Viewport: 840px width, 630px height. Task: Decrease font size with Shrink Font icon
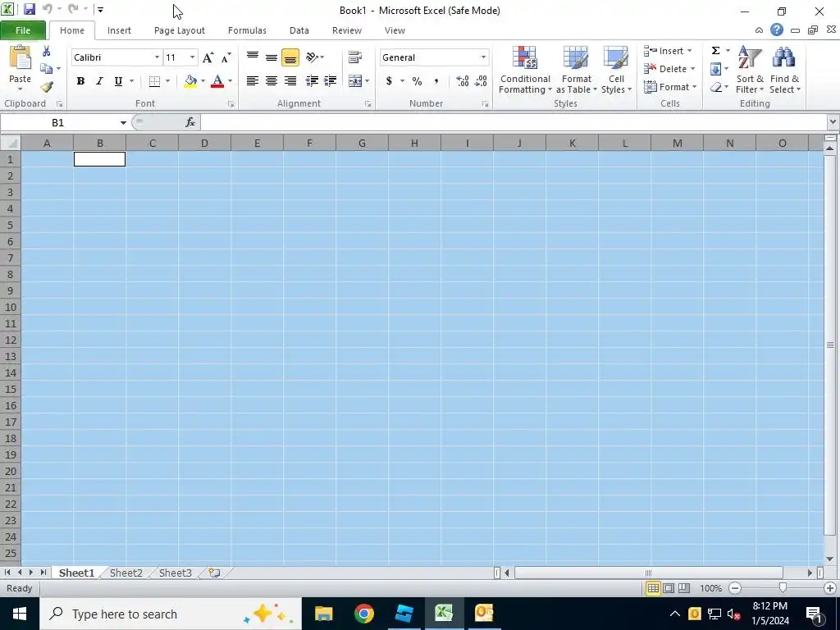(226, 57)
